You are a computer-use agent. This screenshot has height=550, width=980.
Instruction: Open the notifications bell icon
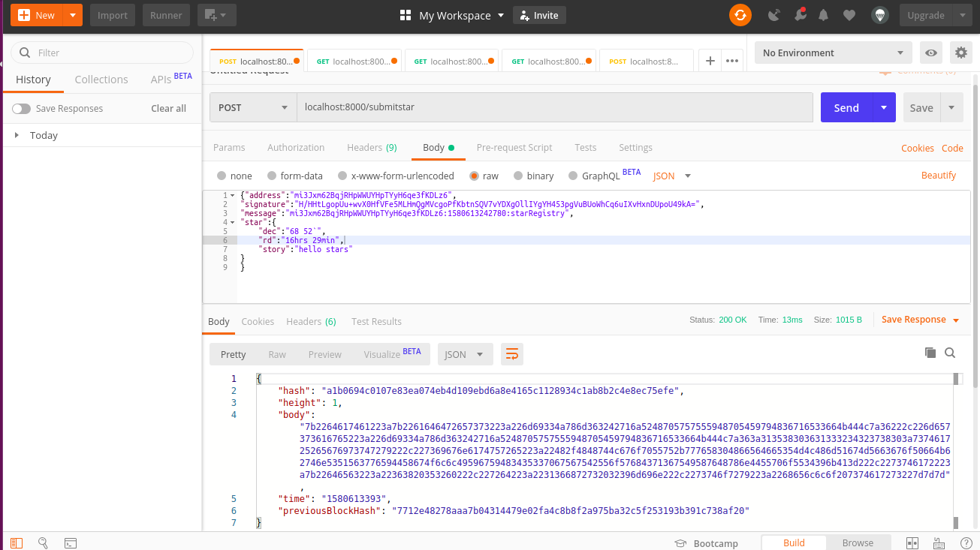[824, 15]
